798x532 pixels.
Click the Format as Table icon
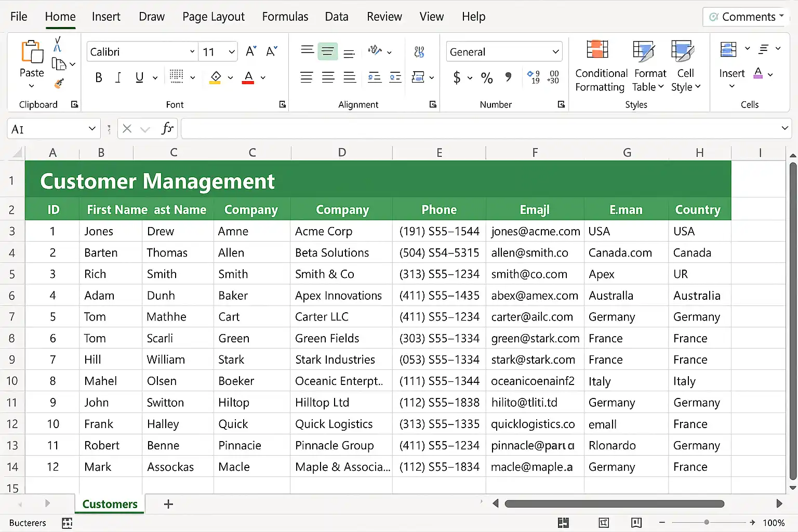(643, 51)
